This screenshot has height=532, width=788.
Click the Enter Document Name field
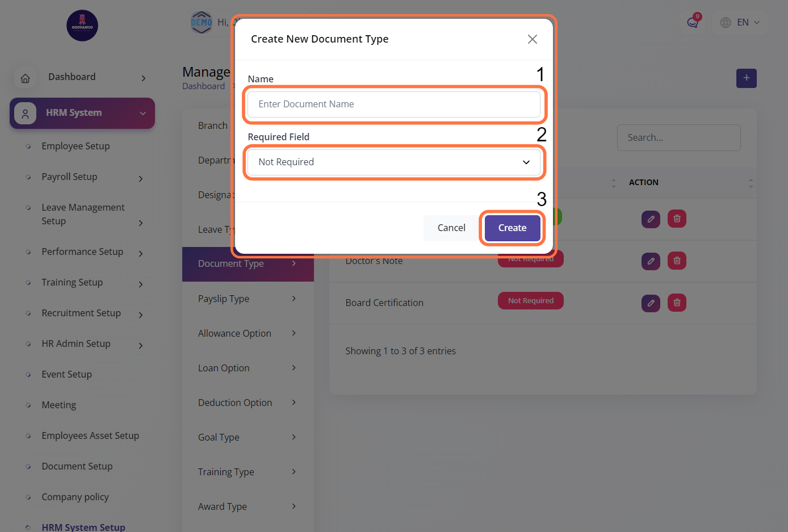tap(394, 104)
